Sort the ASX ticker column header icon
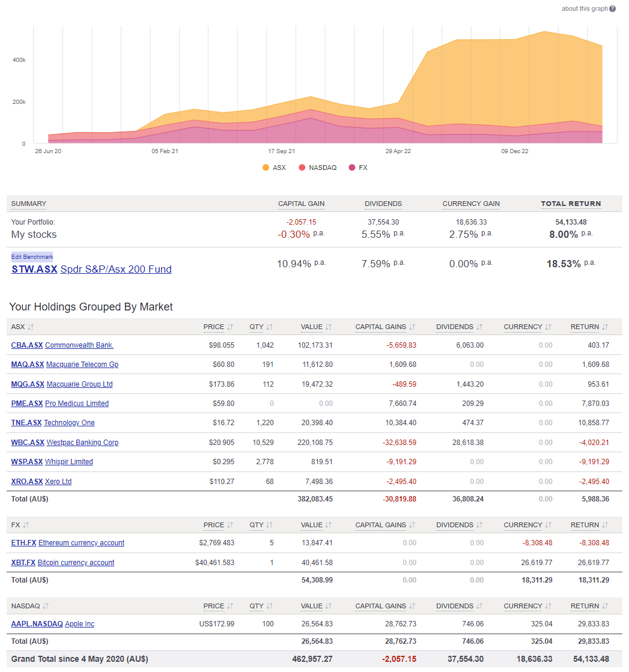 pos(29,327)
